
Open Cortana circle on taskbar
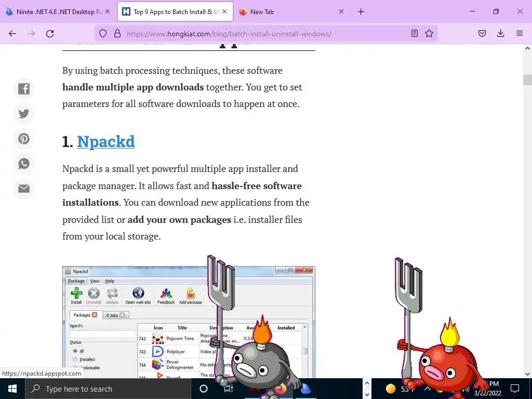pos(204,389)
